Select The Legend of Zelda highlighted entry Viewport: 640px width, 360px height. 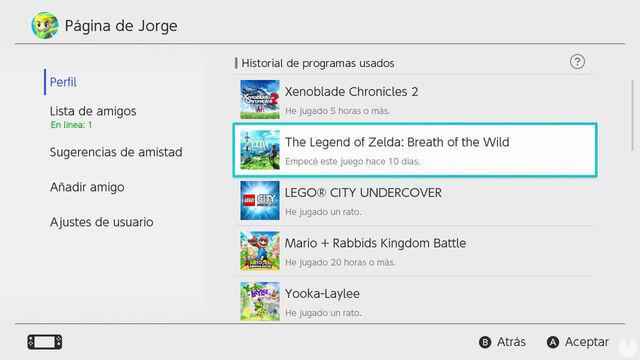(415, 150)
